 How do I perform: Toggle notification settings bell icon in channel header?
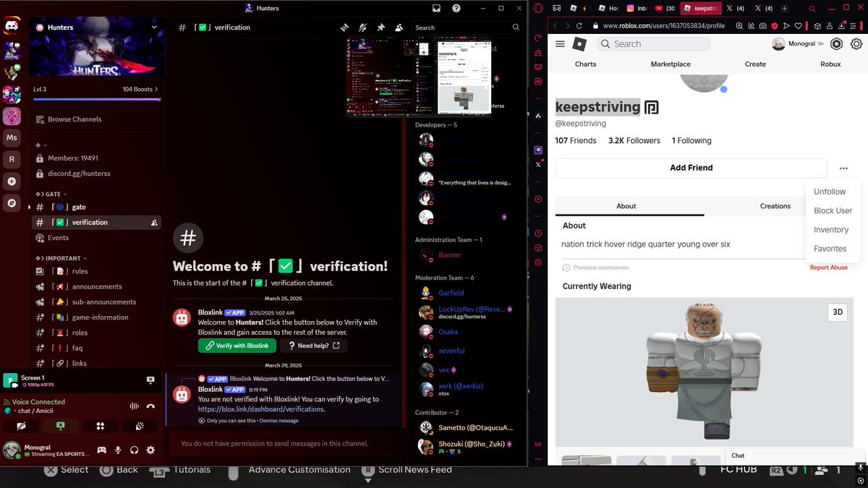point(363,27)
